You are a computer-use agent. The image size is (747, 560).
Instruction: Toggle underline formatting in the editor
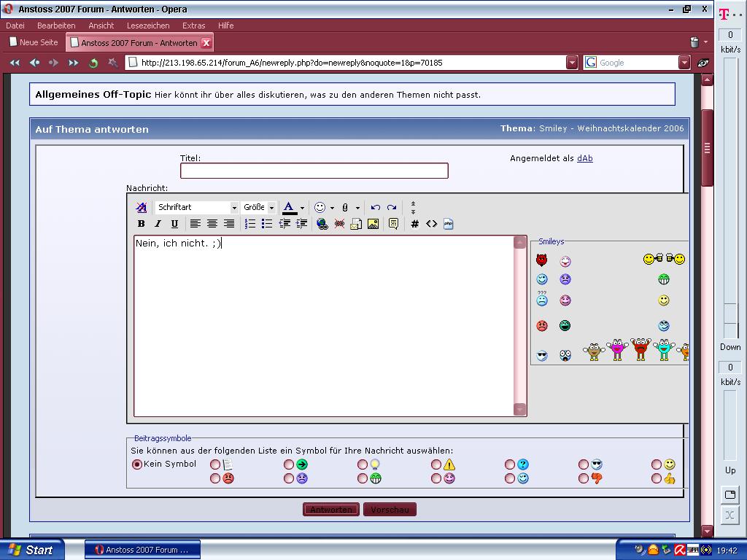coord(174,224)
